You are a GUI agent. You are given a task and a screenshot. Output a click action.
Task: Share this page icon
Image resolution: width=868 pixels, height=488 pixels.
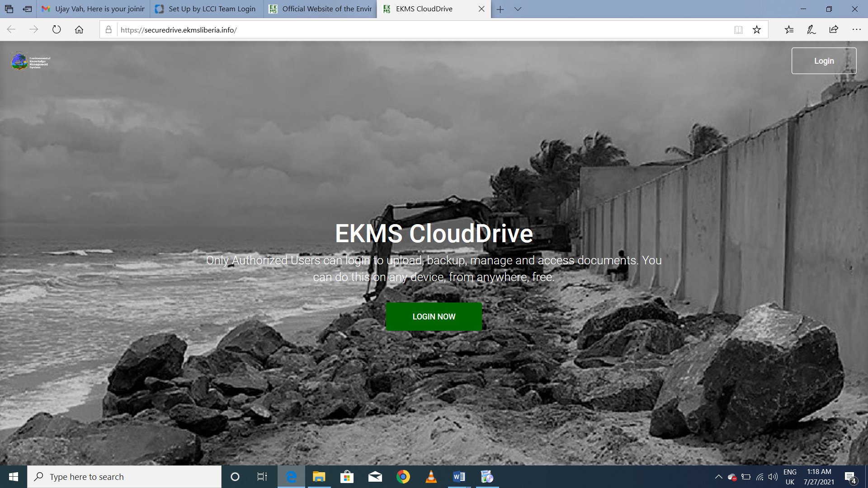(834, 30)
